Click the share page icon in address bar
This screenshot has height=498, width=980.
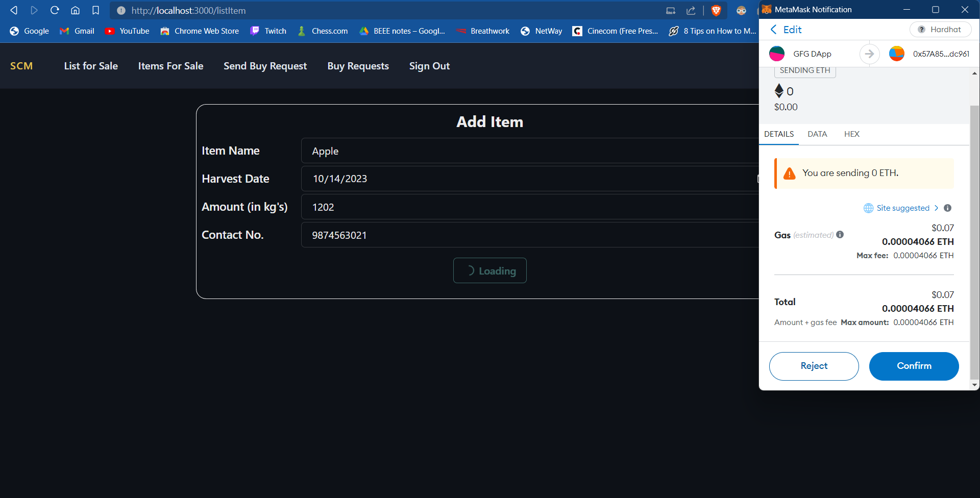point(691,10)
